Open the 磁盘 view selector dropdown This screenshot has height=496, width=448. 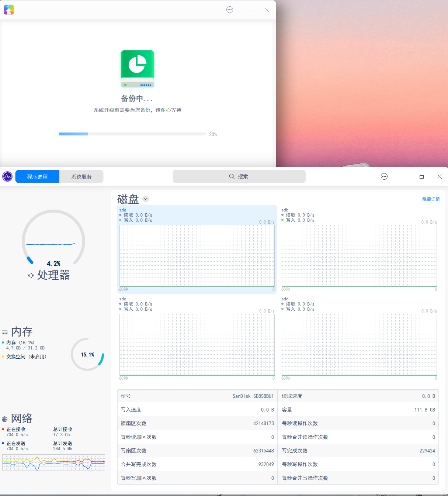click(145, 199)
